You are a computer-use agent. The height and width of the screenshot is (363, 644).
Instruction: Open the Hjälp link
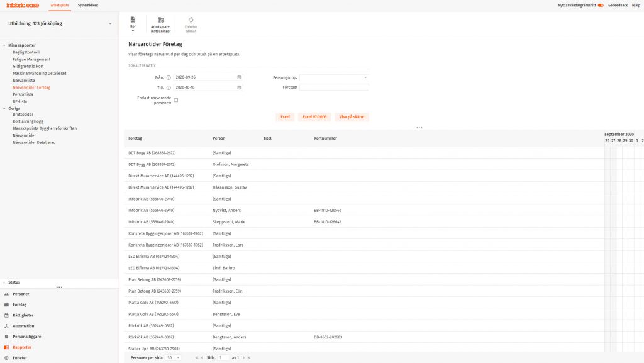click(636, 5)
